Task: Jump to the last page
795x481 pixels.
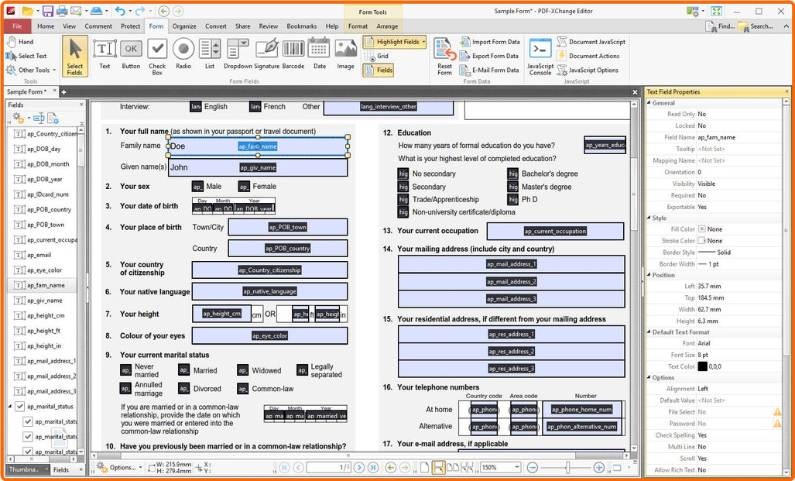Action: [373, 467]
